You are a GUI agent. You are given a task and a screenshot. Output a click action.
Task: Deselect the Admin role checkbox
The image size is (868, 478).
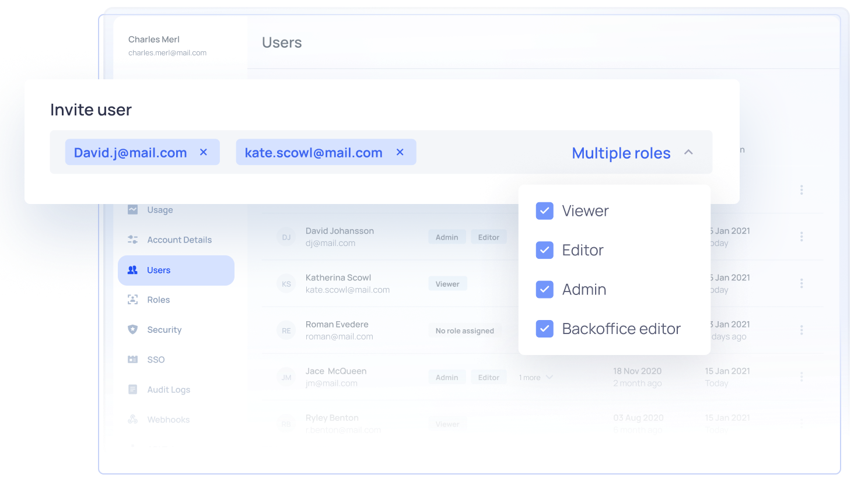pyautogui.click(x=544, y=289)
